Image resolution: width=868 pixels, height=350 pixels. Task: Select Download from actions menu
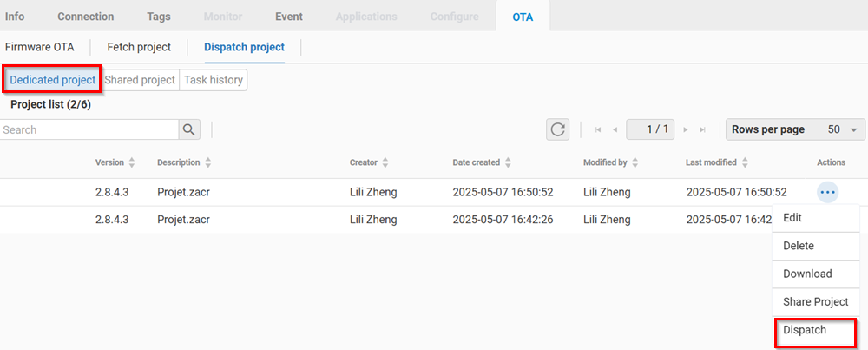coord(807,274)
